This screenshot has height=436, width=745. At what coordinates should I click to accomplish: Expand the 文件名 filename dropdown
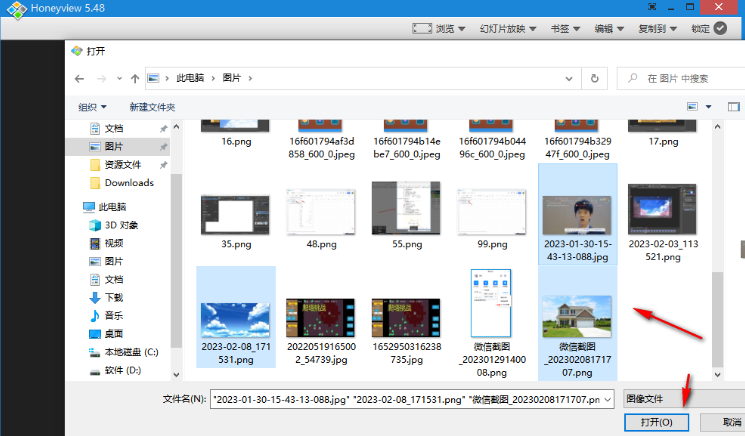tap(607, 398)
